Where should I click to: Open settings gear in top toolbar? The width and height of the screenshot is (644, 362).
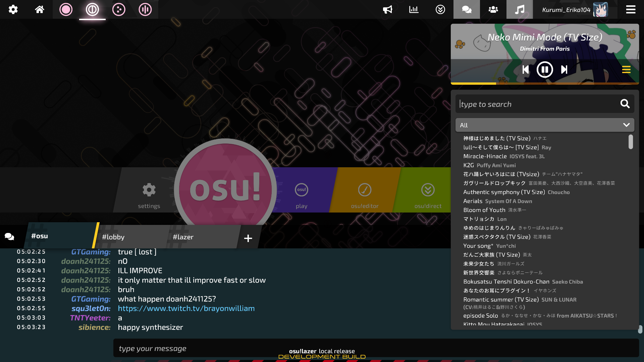coord(13,9)
